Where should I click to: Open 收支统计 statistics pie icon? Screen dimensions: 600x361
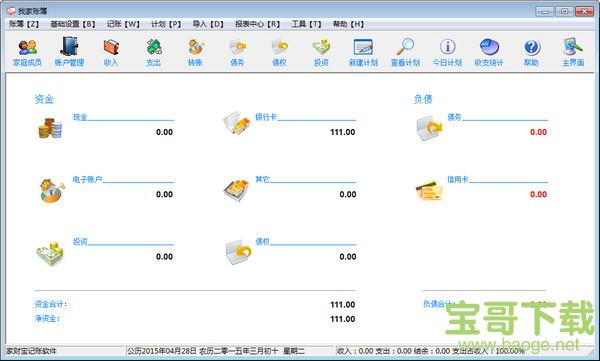pyautogui.click(x=489, y=52)
